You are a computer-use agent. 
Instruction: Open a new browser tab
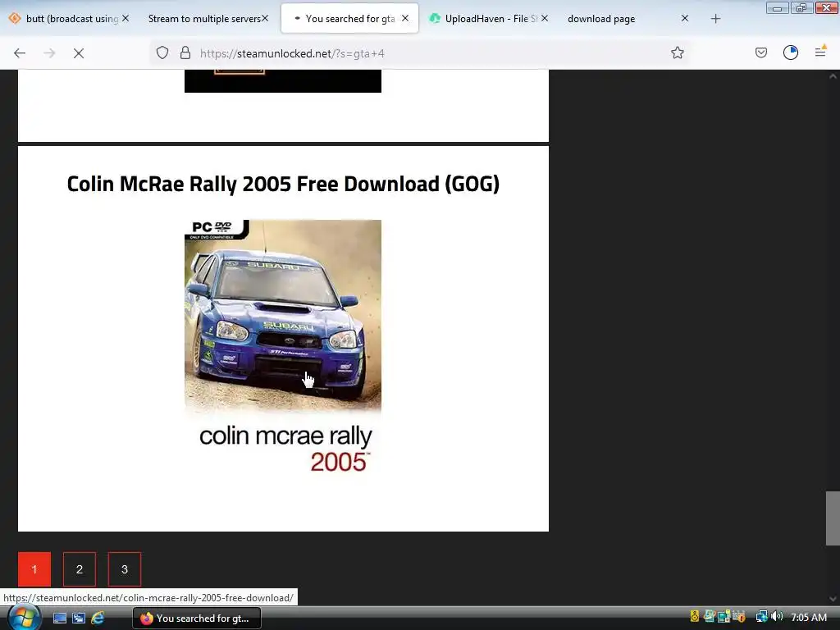pyautogui.click(x=715, y=19)
